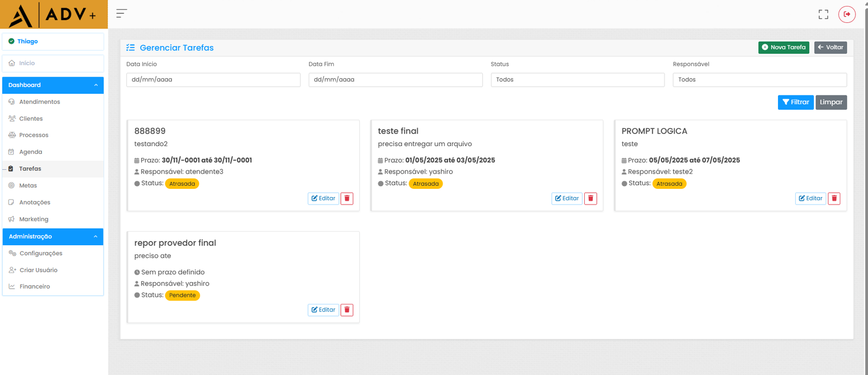Delete the 'teste final' task
Viewport: 868px width, 375px height.
(590, 199)
